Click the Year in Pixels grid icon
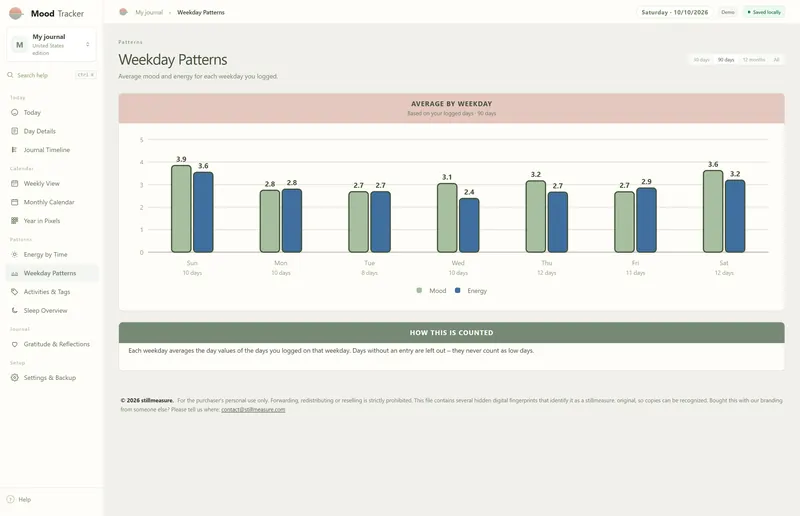Screen dimensions: 800x516 click(x=14, y=220)
